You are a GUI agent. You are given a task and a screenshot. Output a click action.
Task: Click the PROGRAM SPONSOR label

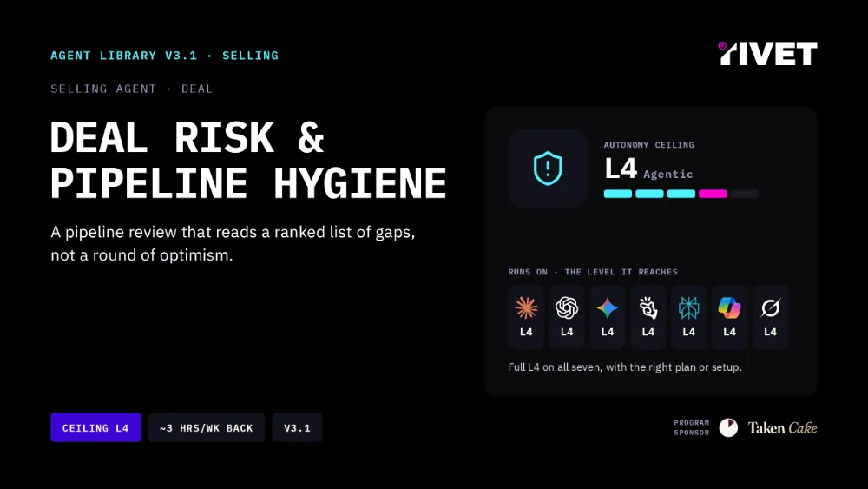pyautogui.click(x=692, y=427)
